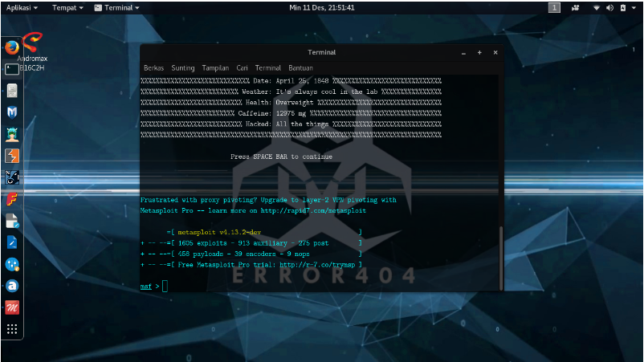Image resolution: width=644 pixels, height=362 pixels.
Task: Open the Wi-Fi network indicator
Action: point(596,8)
